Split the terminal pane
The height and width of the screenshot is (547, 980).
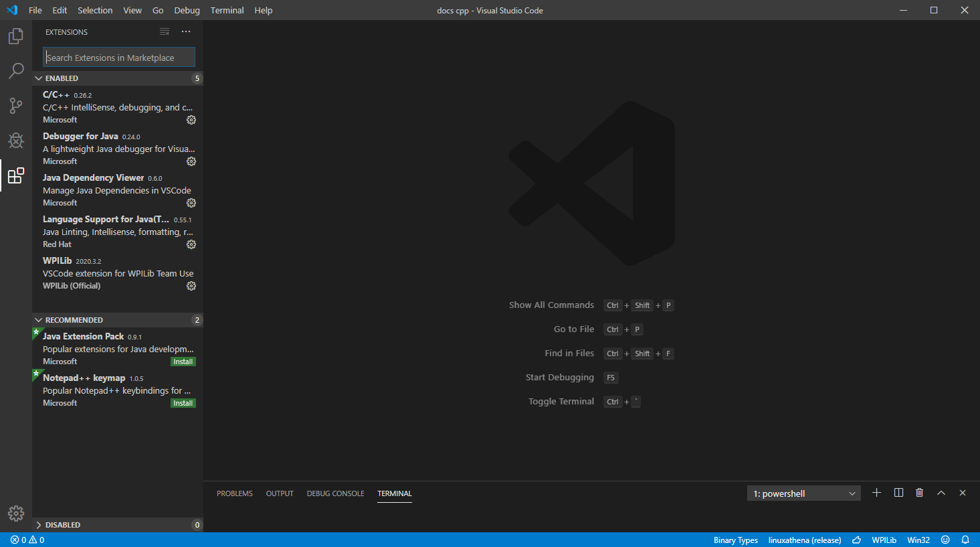coord(898,493)
